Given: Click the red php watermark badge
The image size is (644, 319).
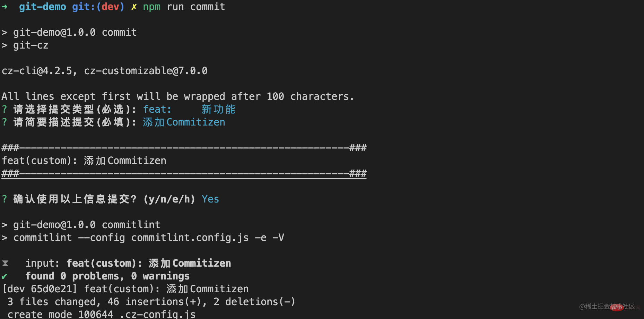Looking at the screenshot, I should point(617,307).
